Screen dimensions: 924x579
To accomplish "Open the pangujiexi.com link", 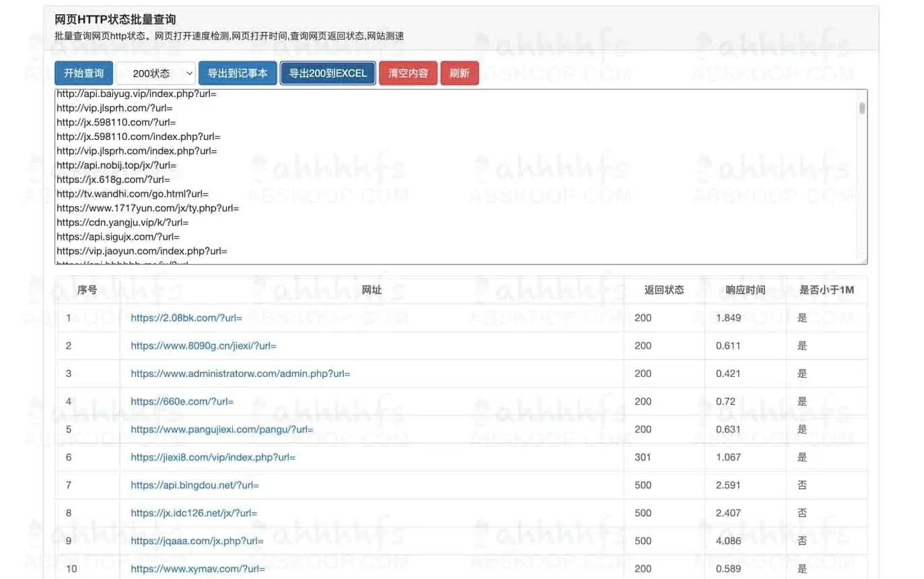I will pyautogui.click(x=221, y=430).
